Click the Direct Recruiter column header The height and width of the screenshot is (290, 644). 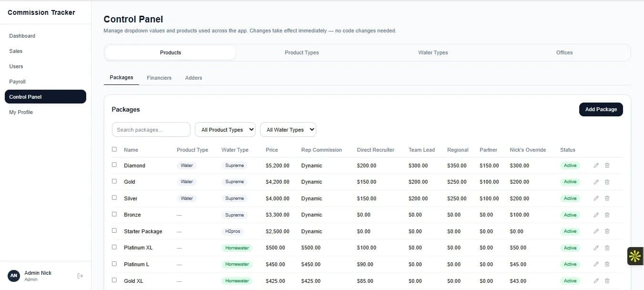click(x=376, y=150)
